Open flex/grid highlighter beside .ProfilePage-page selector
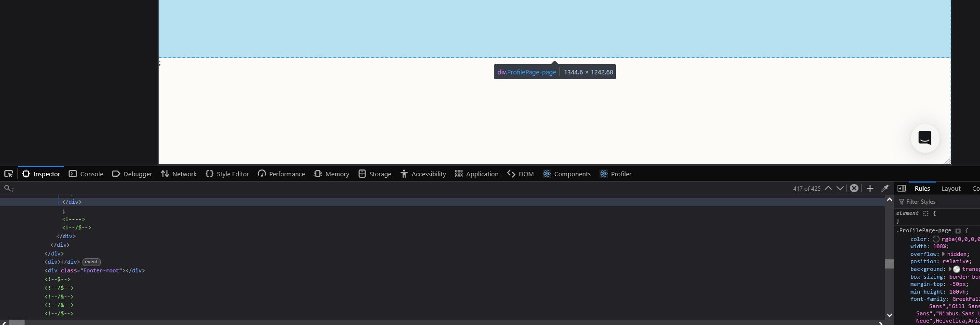This screenshot has height=325, width=980. tap(958, 231)
